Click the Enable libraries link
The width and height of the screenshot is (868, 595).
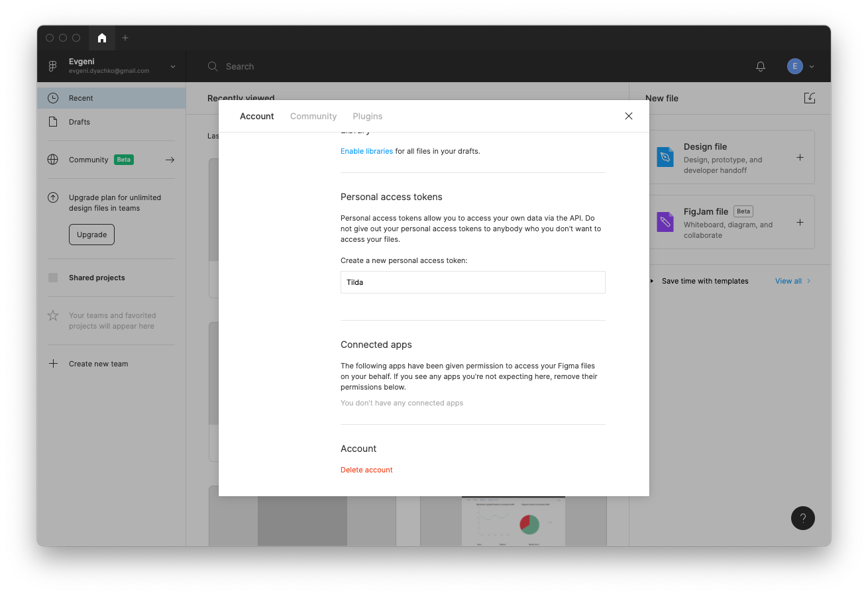coord(366,151)
